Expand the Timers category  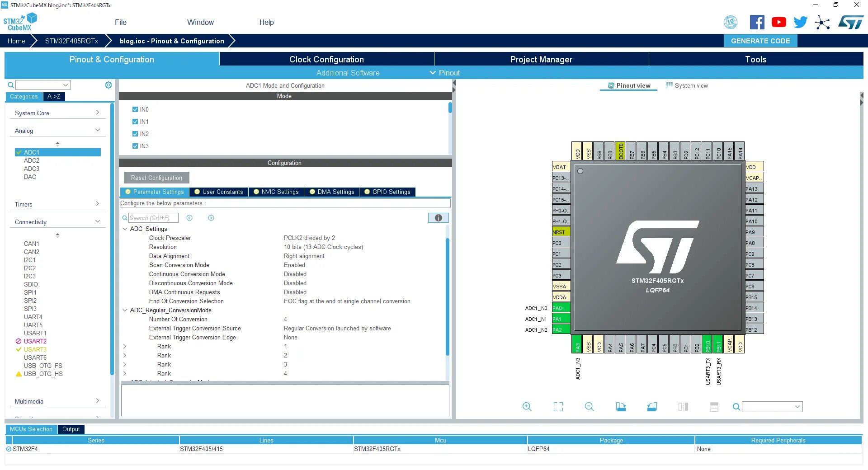(x=57, y=204)
